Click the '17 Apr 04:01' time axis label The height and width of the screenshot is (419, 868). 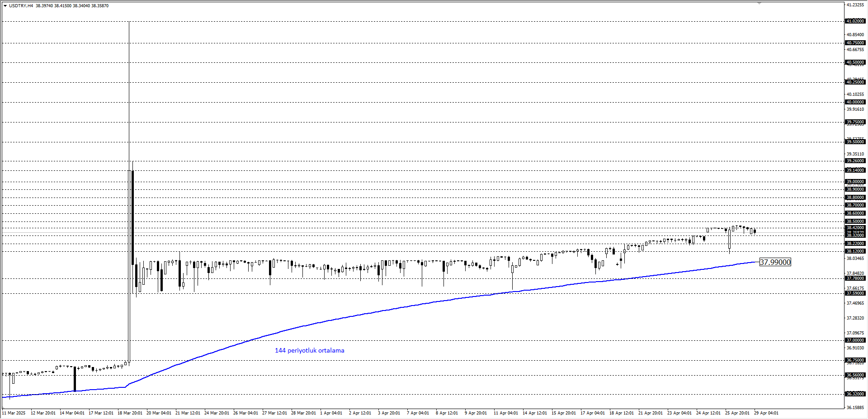593,413
